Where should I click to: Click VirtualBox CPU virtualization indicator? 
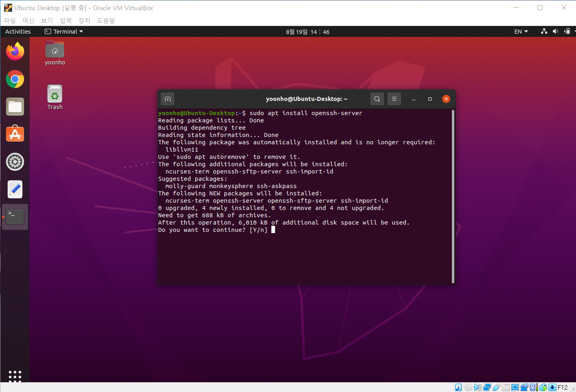pyautogui.click(x=533, y=388)
